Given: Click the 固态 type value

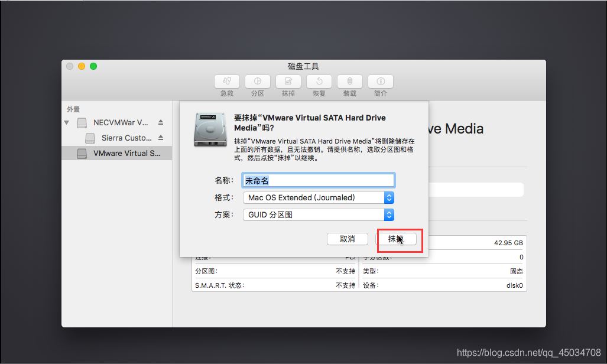Looking at the screenshot, I should coord(517,271).
